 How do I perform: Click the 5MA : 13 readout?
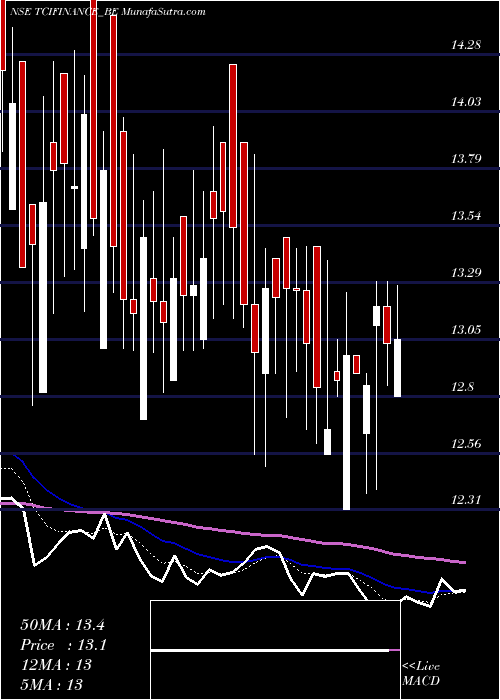(x=52, y=684)
